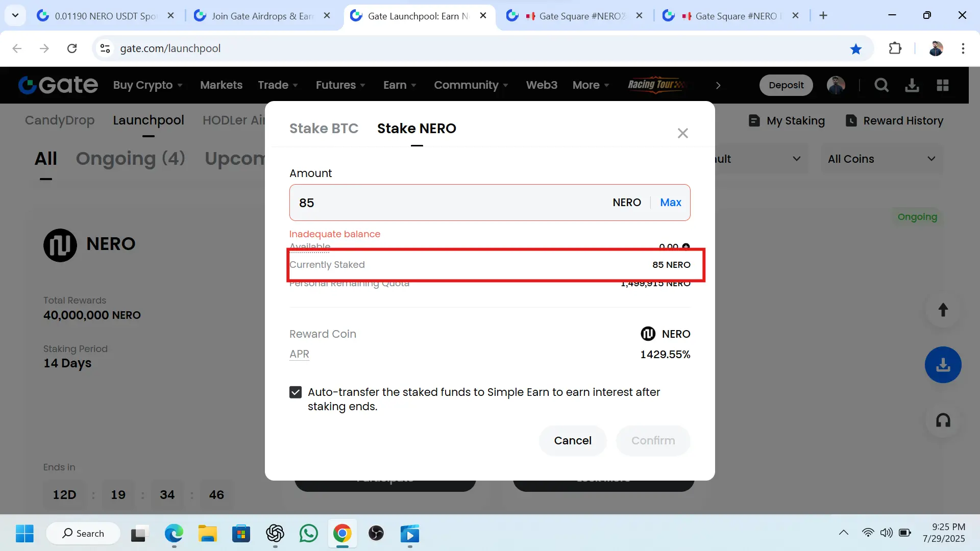The image size is (980, 551).
Task: Click the scroll to top arrow button
Action: click(x=943, y=310)
